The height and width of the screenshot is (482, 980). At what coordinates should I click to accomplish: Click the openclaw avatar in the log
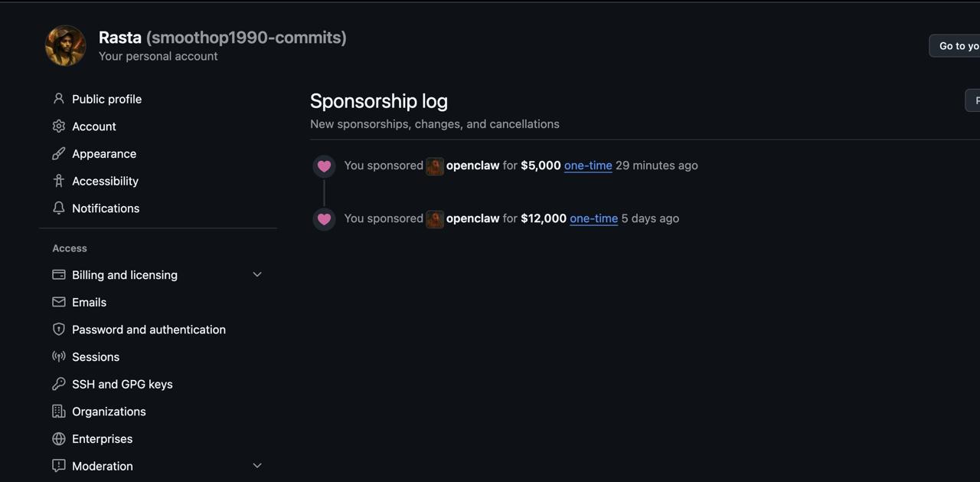coord(435,166)
